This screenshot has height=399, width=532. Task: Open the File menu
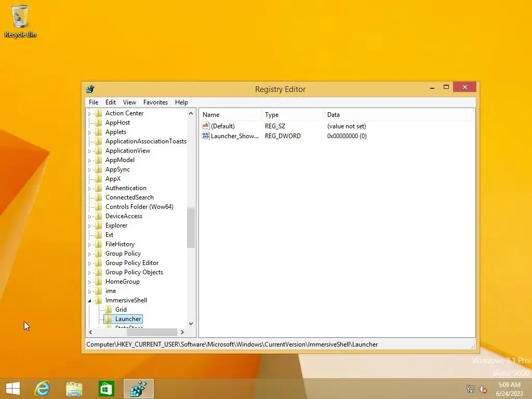tap(94, 102)
